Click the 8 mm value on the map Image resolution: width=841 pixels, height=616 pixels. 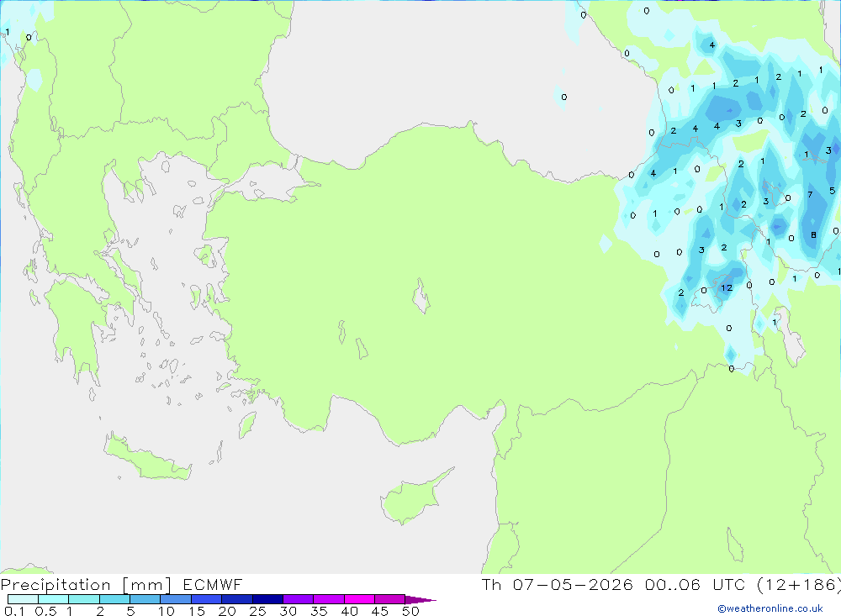pyautogui.click(x=813, y=234)
